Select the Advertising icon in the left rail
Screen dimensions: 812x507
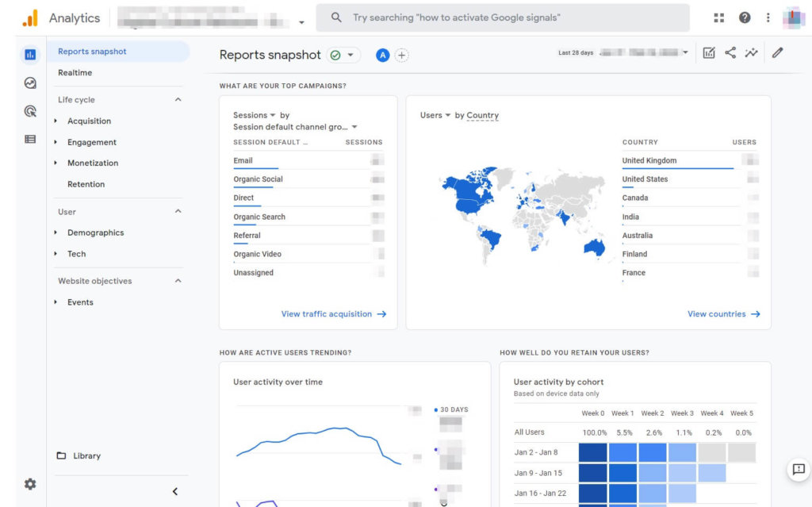[x=30, y=110]
